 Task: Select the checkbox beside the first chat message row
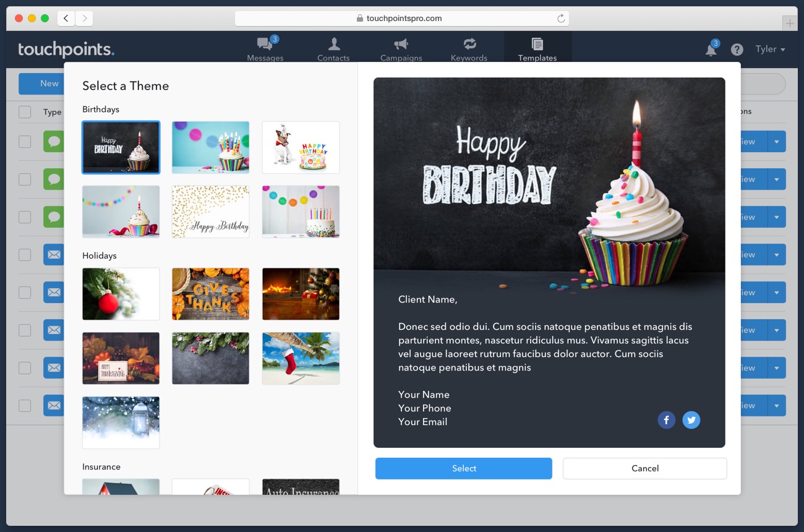coord(24,141)
